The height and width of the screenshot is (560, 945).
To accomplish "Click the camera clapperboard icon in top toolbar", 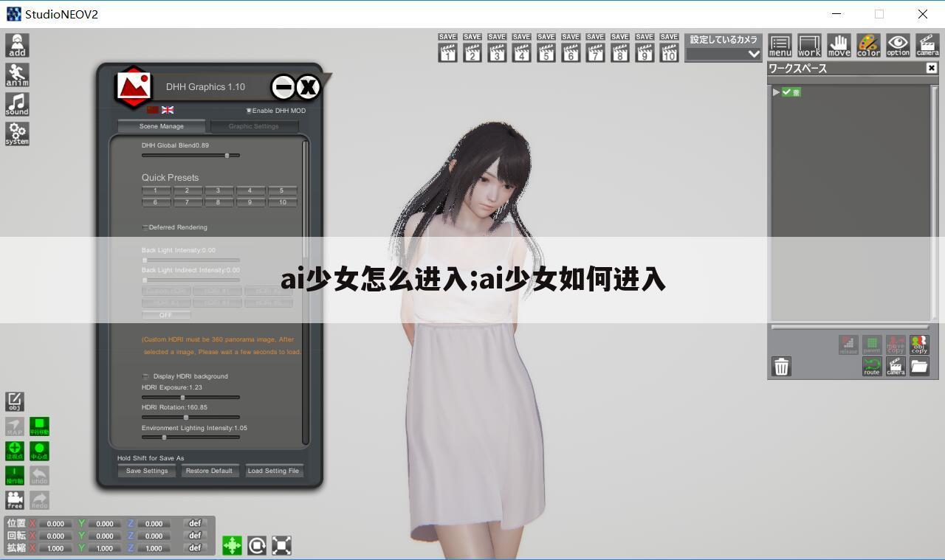I will [x=927, y=45].
